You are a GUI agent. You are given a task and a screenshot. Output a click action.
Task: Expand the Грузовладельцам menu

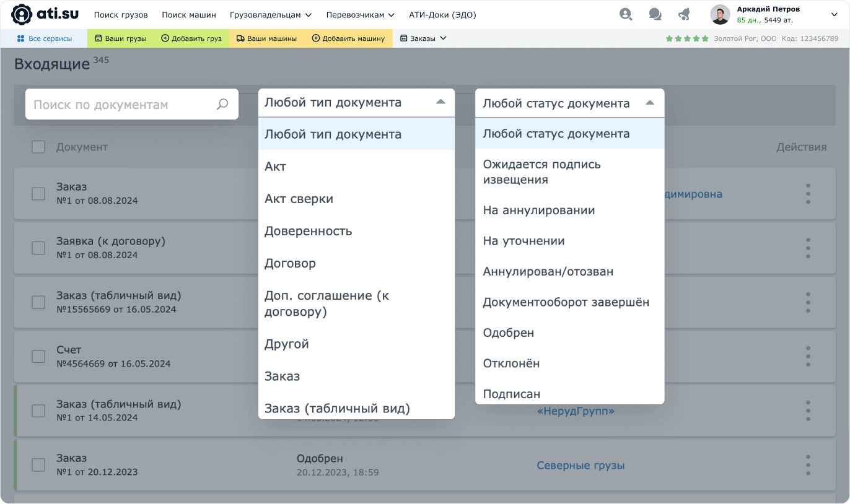[270, 15]
